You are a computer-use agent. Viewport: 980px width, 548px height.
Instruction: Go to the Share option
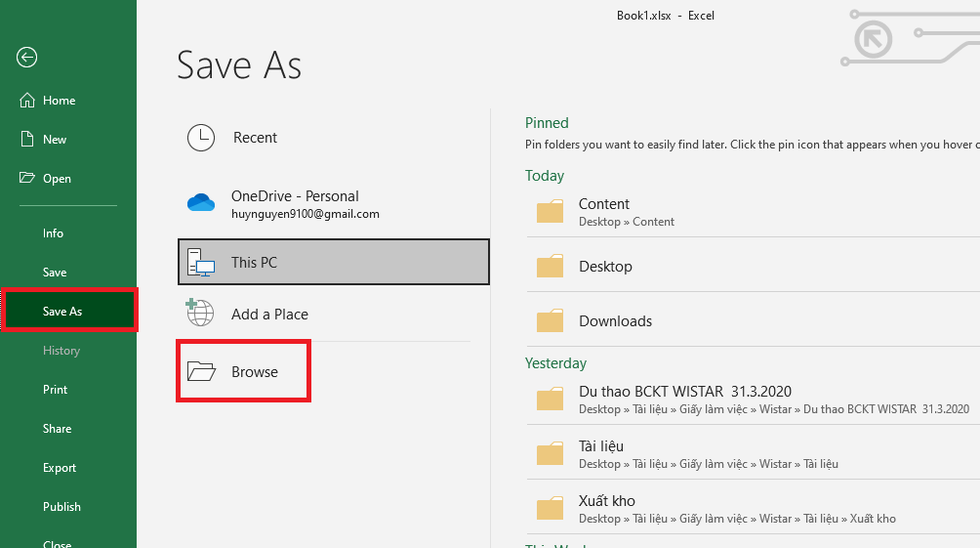pyautogui.click(x=57, y=429)
